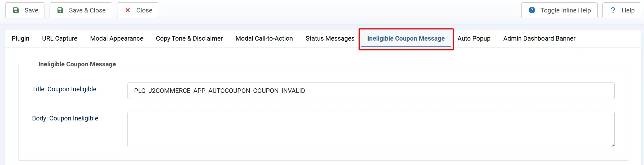Show the Status Messages tab
Image resolution: width=644 pixels, height=165 pixels.
(330, 38)
